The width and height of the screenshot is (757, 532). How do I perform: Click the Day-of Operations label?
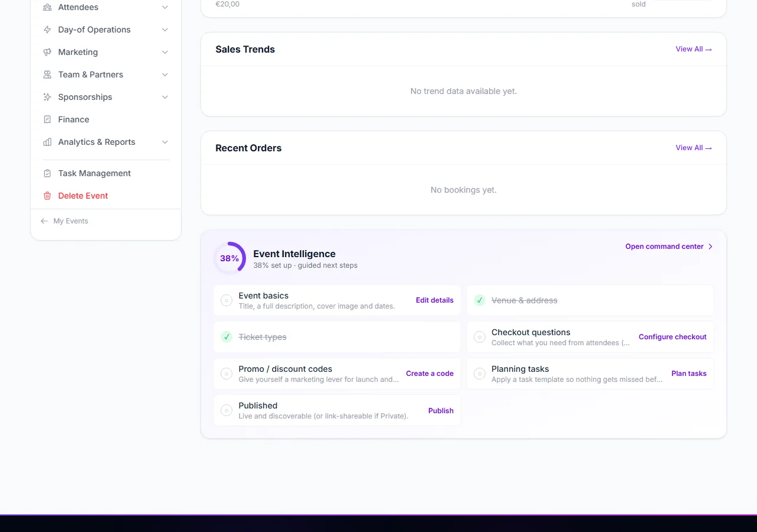[95, 30]
